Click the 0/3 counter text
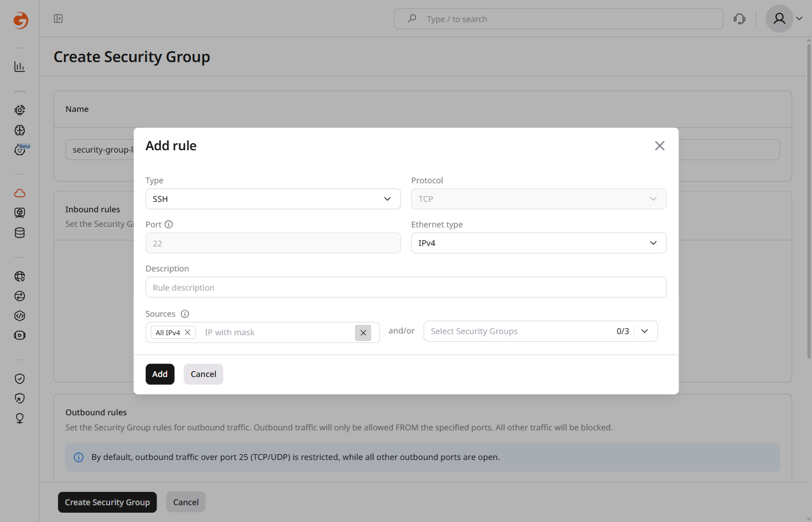The width and height of the screenshot is (812, 522). click(623, 331)
